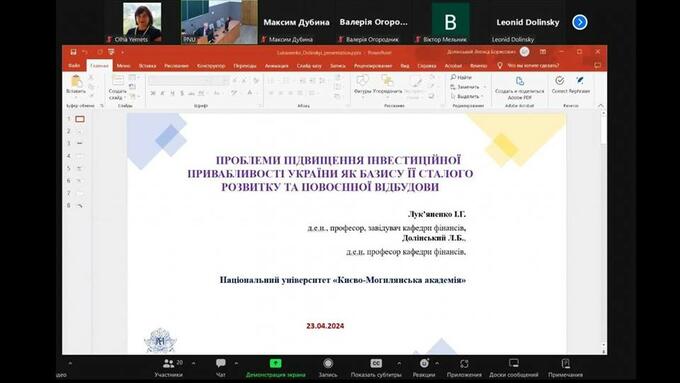
Task: Open the Zoom Chat (Чат) icon
Action: point(221,363)
